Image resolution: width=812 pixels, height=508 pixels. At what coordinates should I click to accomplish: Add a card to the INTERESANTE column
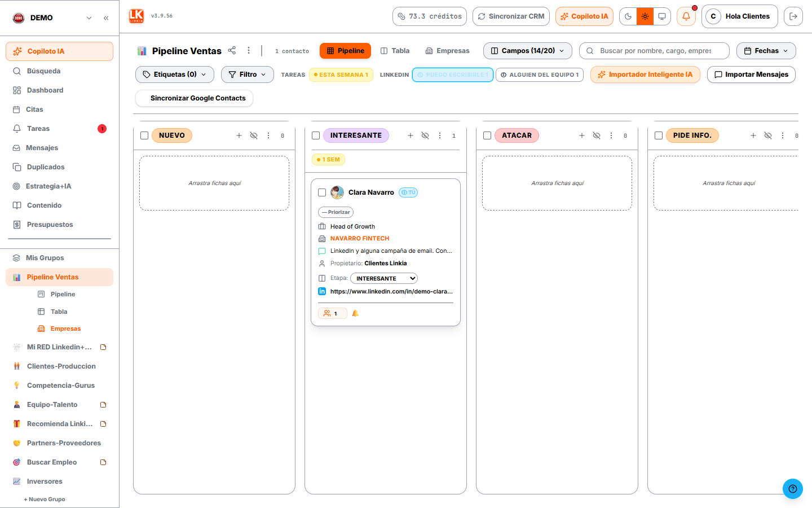pos(411,135)
